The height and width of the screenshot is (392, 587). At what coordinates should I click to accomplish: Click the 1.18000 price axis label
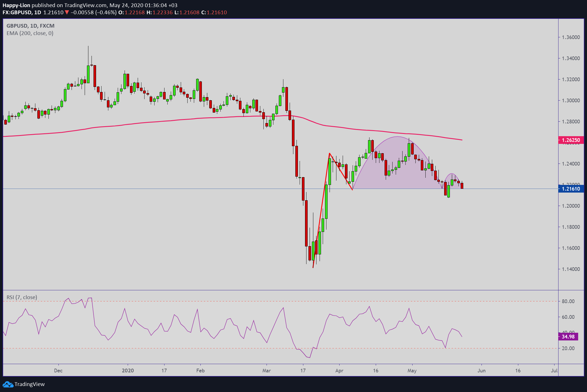[571, 227]
